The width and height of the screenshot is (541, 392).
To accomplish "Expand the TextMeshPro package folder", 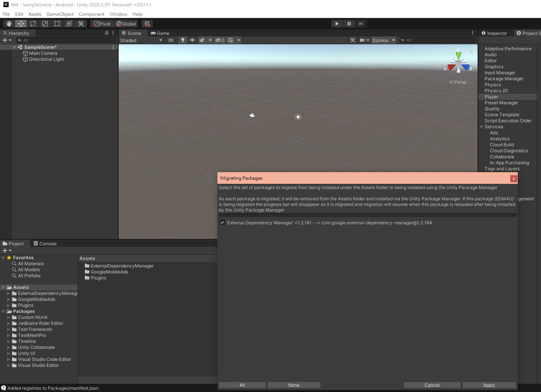I will click(x=9, y=335).
